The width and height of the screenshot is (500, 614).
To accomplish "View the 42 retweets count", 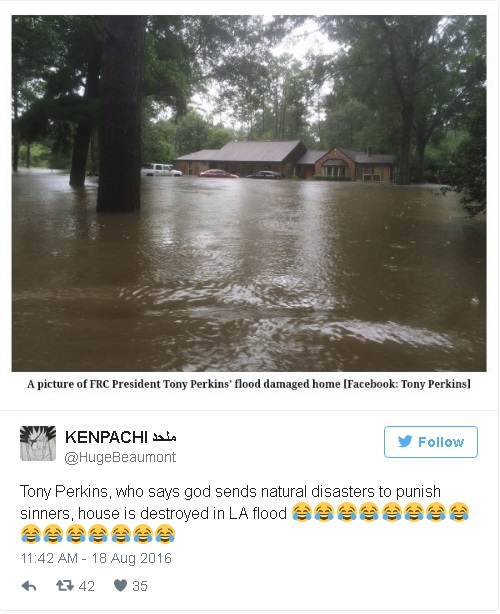I will pos(87,587).
